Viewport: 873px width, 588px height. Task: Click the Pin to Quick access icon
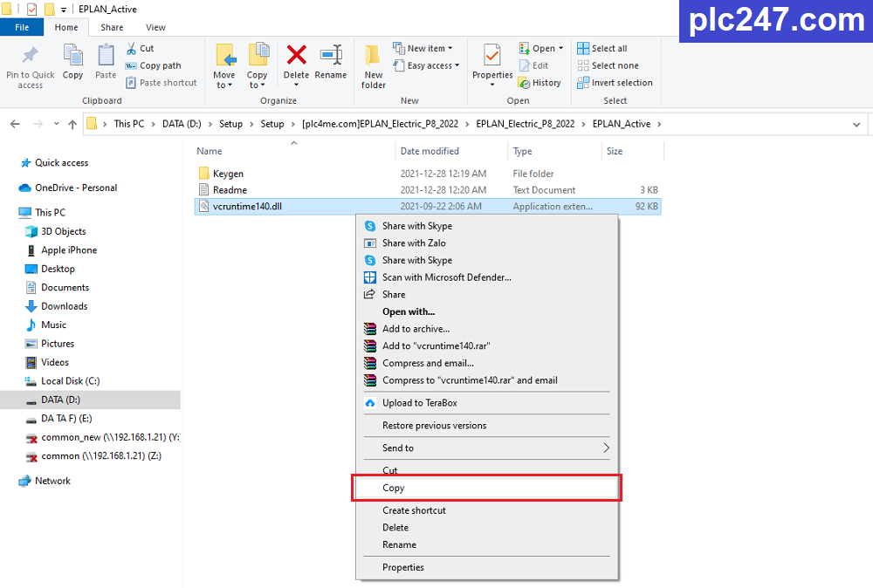click(30, 56)
